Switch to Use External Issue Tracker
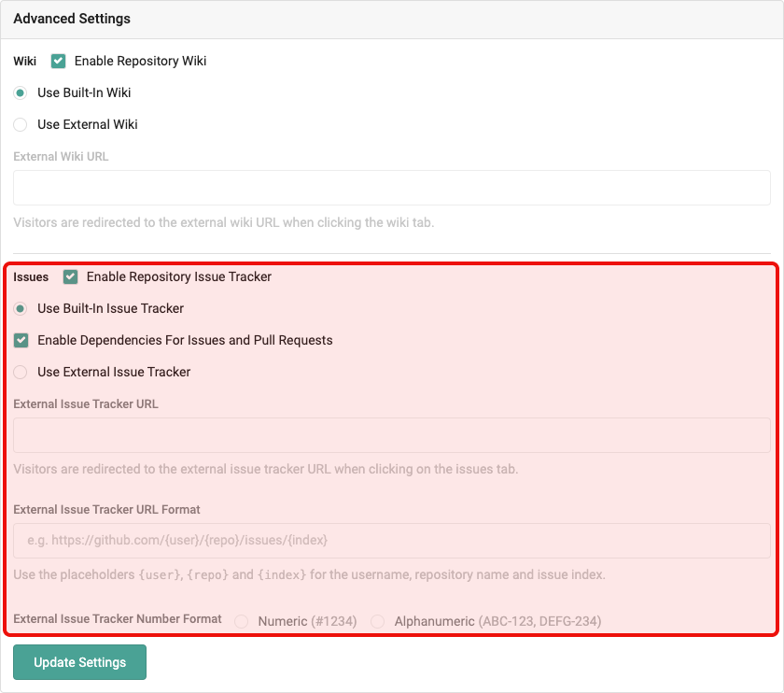The height and width of the screenshot is (693, 784). pos(21,372)
